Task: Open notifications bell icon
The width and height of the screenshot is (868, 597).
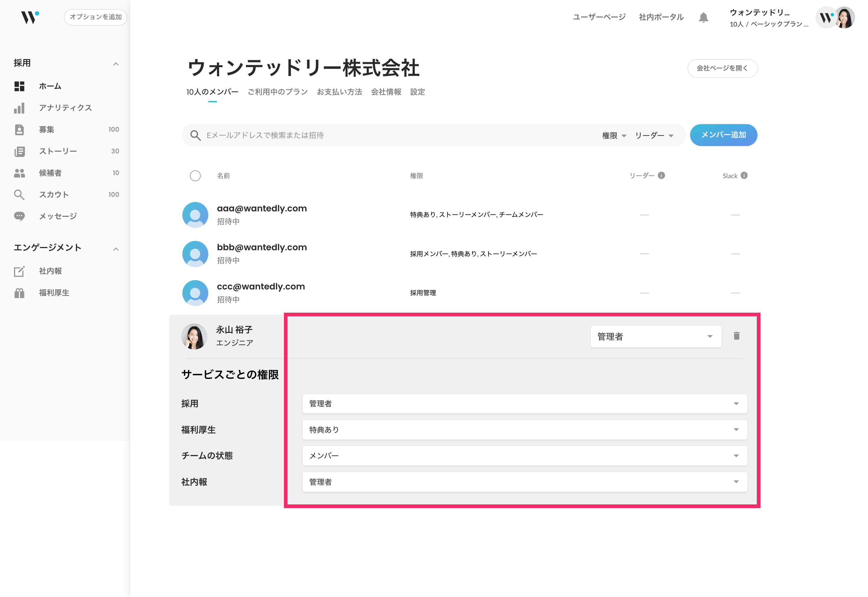Action: [703, 17]
